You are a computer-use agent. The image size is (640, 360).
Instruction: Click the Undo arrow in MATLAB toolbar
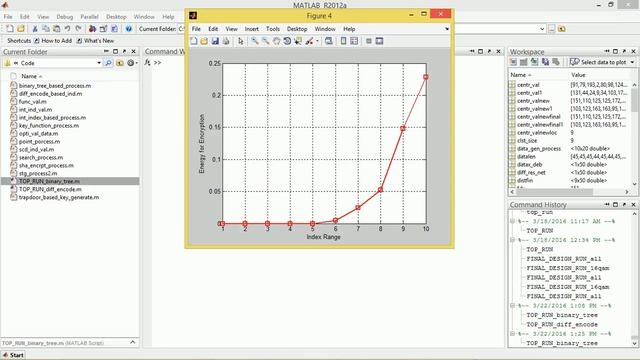[67, 29]
